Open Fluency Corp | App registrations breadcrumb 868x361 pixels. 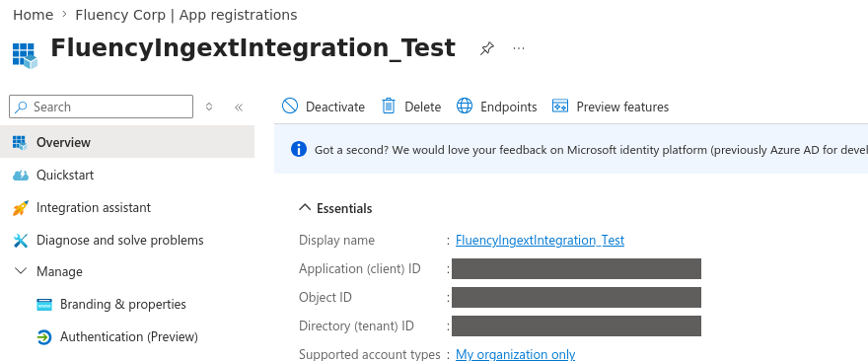pos(186,15)
